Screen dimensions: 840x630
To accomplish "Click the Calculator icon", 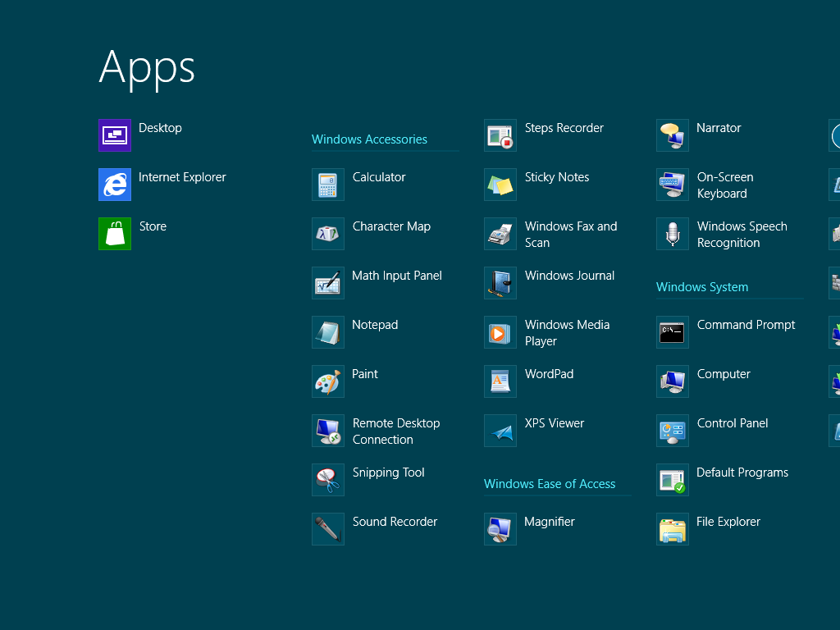I will 328,185.
